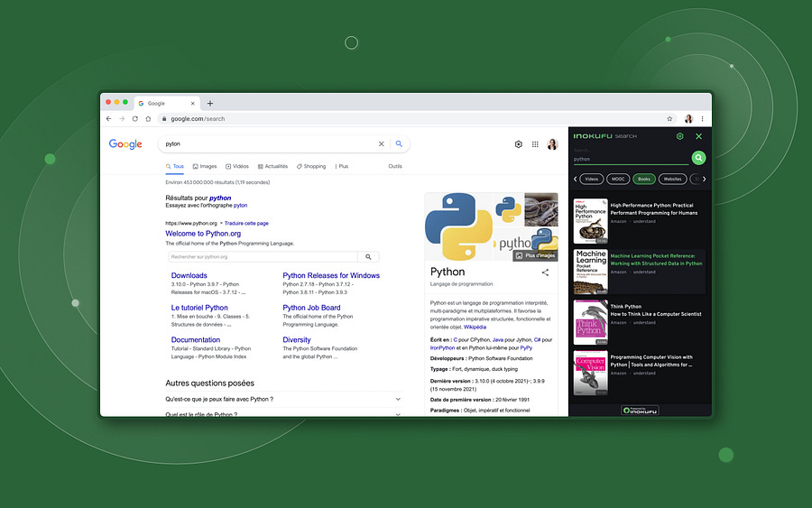
Task: Open the Wikipédia link in knowledge panel
Action: pyautogui.click(x=475, y=328)
